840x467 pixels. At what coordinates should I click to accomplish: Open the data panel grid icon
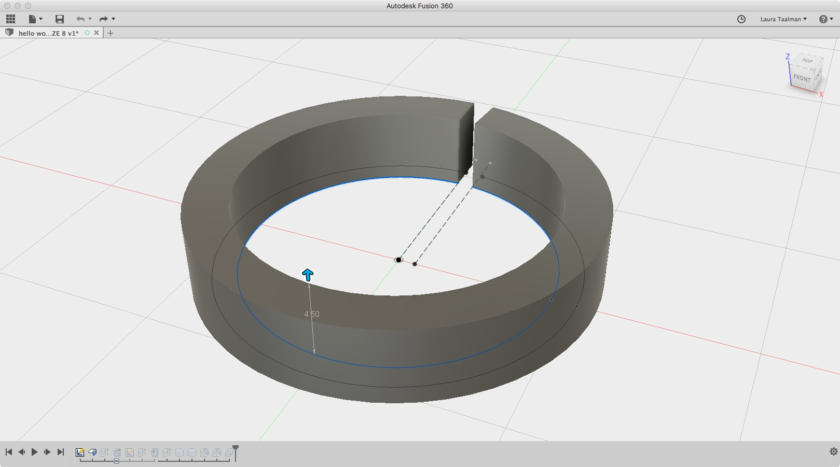[10, 19]
